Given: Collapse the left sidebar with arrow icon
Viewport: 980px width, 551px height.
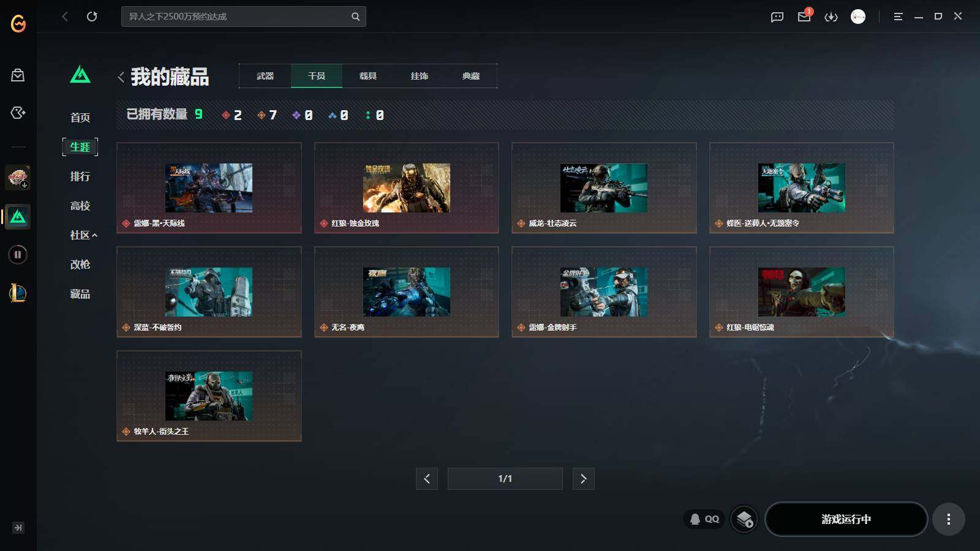Looking at the screenshot, I should (18, 528).
